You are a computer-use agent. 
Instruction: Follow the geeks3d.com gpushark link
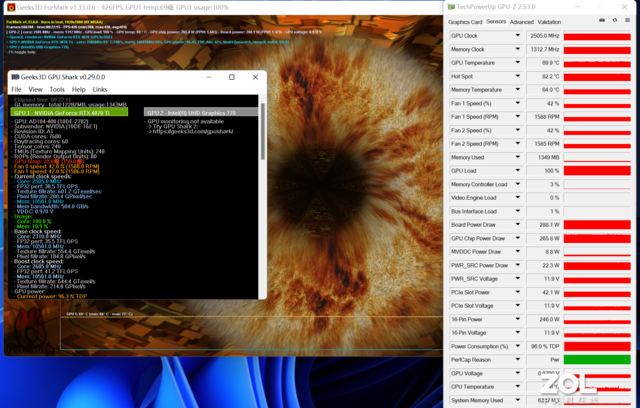point(188,131)
